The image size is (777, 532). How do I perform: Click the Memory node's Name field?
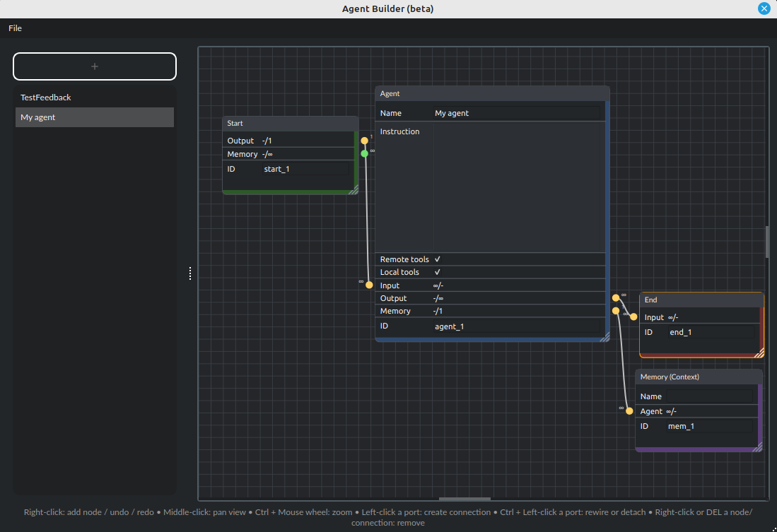(x=709, y=396)
